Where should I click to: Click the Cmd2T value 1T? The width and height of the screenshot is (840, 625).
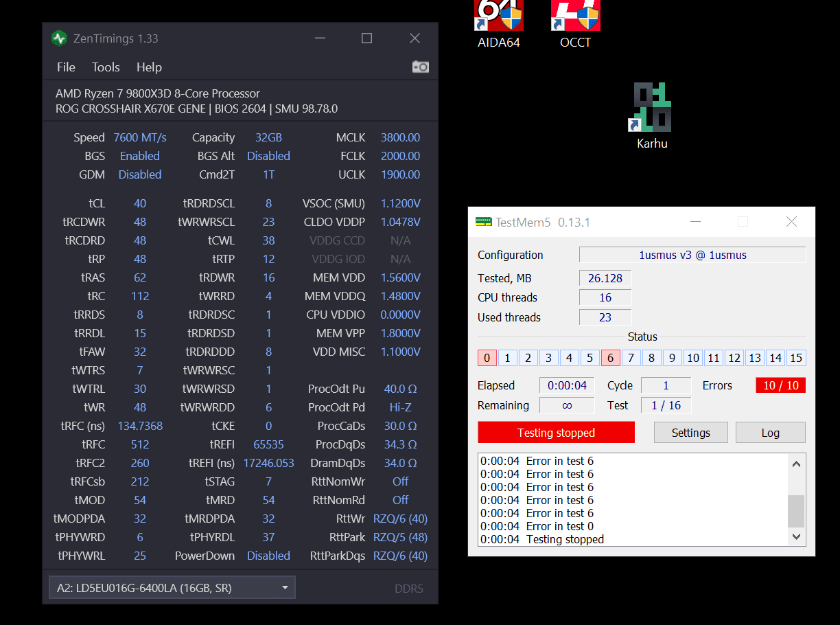coord(268,174)
